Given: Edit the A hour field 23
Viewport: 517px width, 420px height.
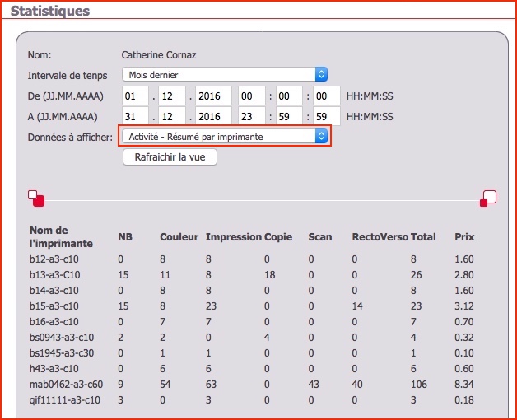Looking at the screenshot, I should click(x=252, y=116).
